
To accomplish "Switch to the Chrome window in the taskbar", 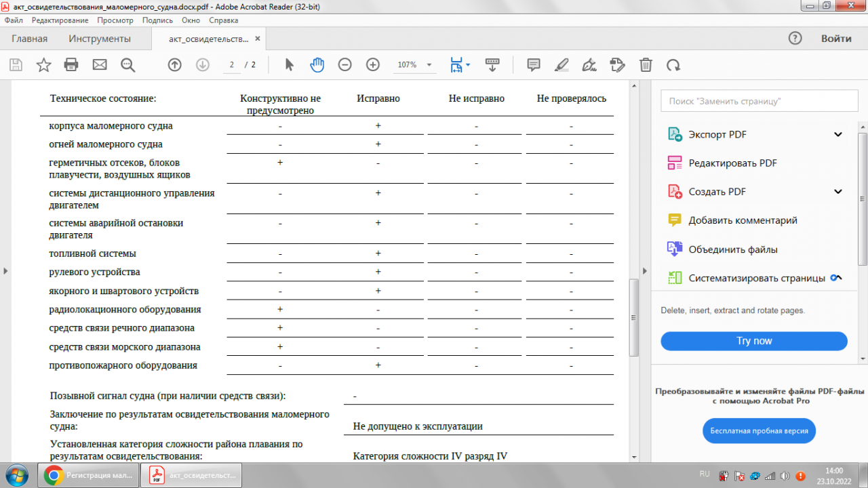I will click(87, 475).
